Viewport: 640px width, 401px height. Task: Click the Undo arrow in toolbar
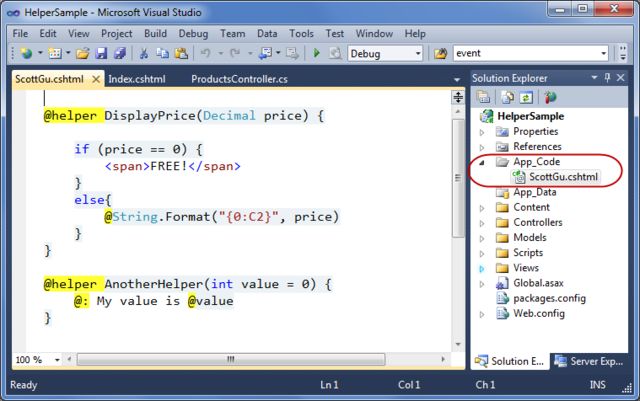[206, 53]
